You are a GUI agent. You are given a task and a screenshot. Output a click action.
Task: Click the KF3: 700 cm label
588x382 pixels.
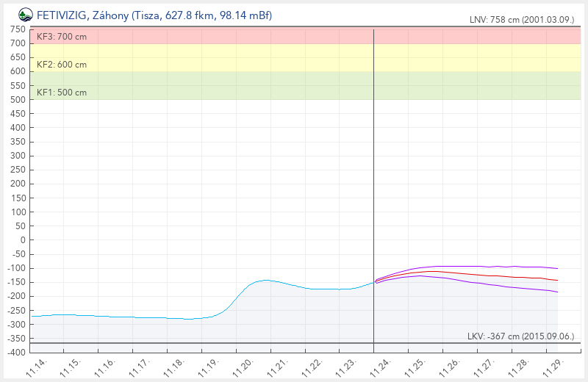(x=62, y=37)
